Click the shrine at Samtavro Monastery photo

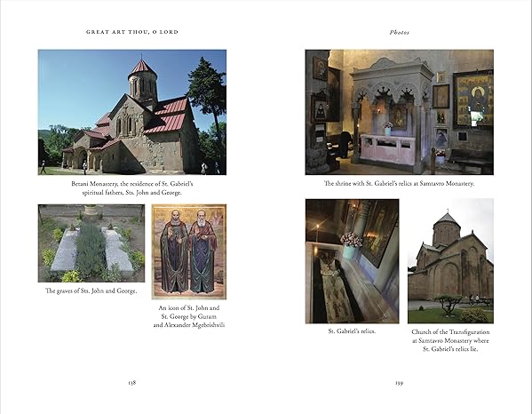(x=400, y=112)
